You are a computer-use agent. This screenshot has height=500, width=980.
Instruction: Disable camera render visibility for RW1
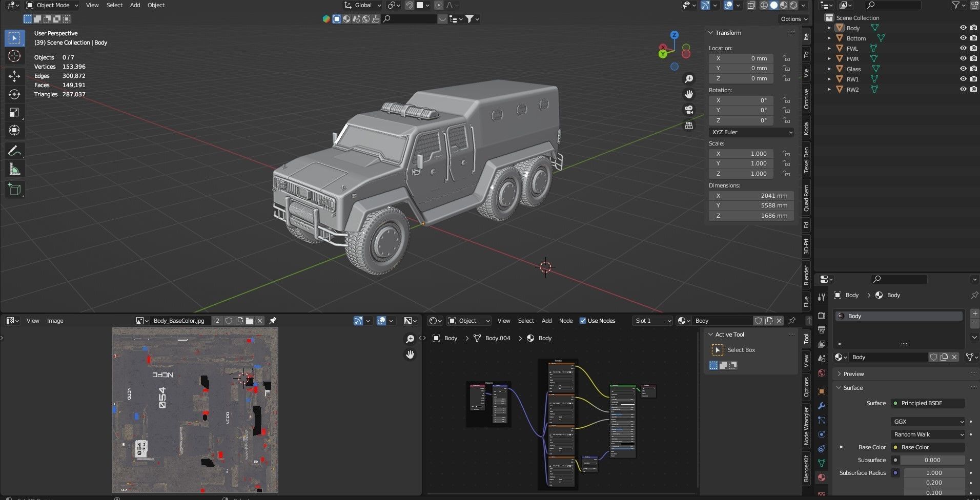click(x=973, y=79)
